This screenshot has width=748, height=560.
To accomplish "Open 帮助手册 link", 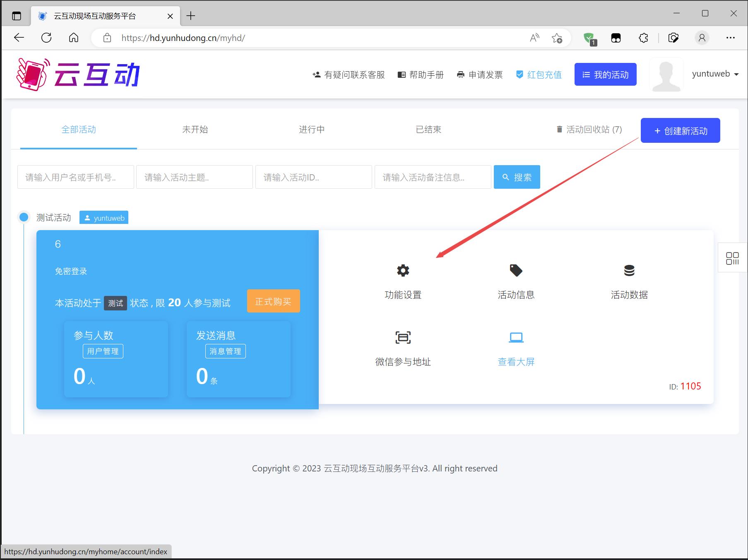I will click(x=421, y=75).
